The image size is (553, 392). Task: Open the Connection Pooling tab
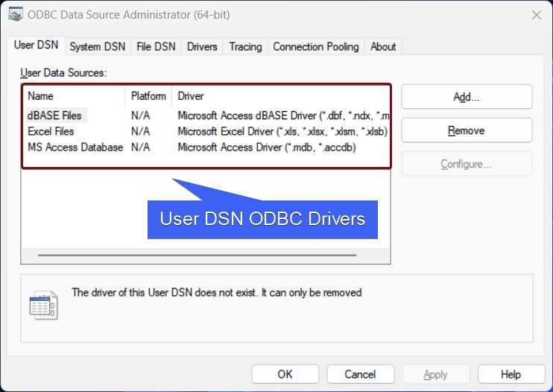coord(316,46)
